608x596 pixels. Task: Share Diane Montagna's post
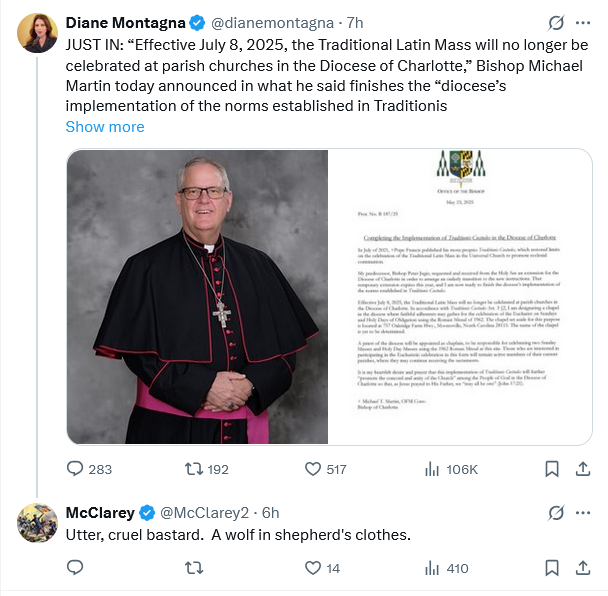pyautogui.click(x=583, y=468)
